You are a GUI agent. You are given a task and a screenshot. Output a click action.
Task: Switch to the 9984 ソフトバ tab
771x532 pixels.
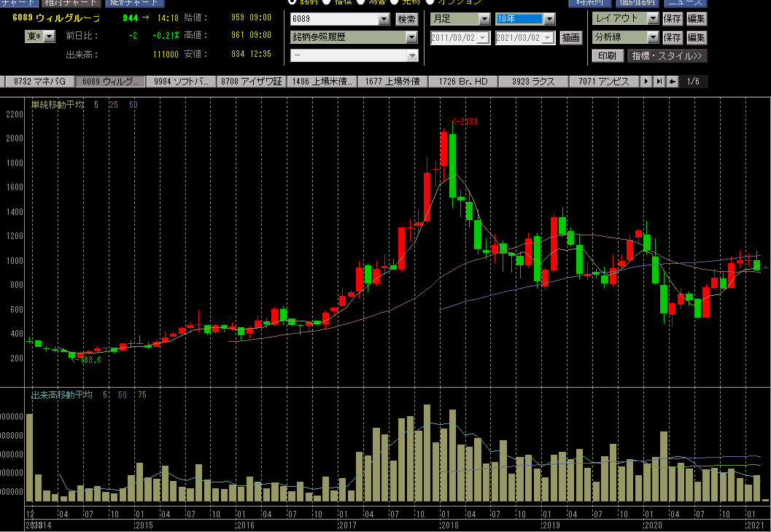click(x=181, y=82)
